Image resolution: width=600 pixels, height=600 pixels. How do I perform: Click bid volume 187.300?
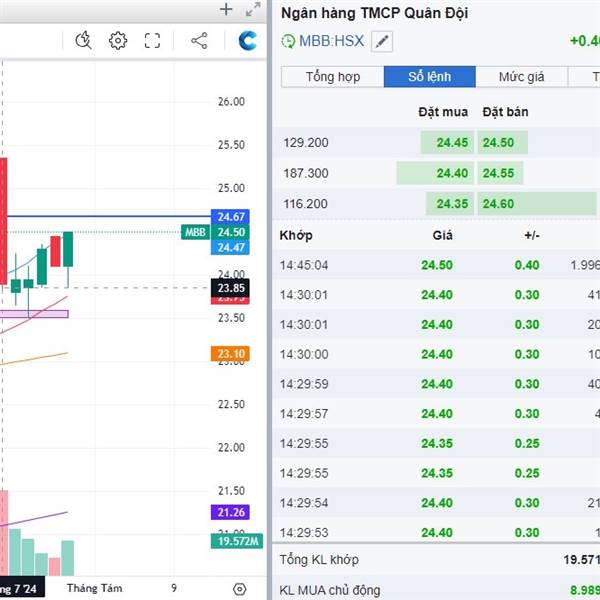coord(306,173)
